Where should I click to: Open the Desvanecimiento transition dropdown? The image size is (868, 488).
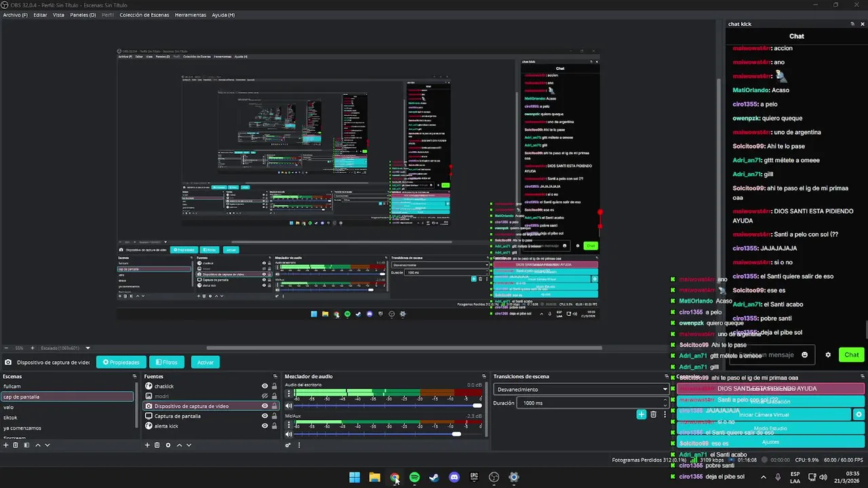[580, 389]
